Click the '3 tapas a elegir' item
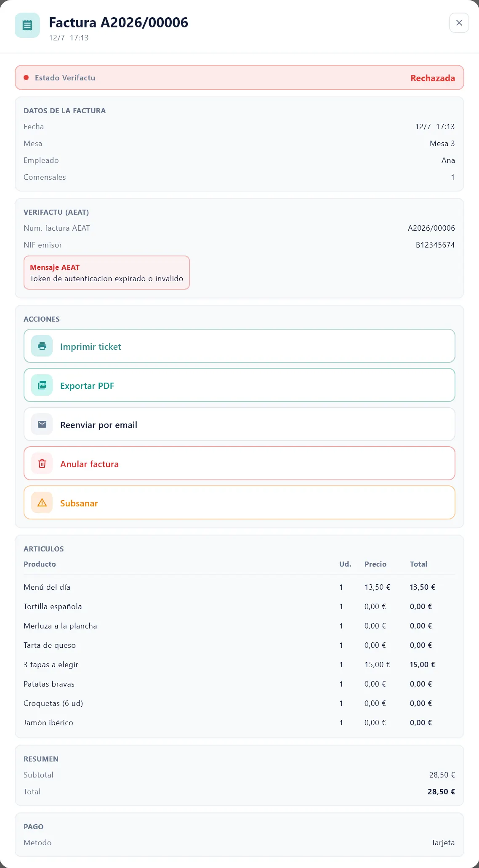 coord(51,665)
